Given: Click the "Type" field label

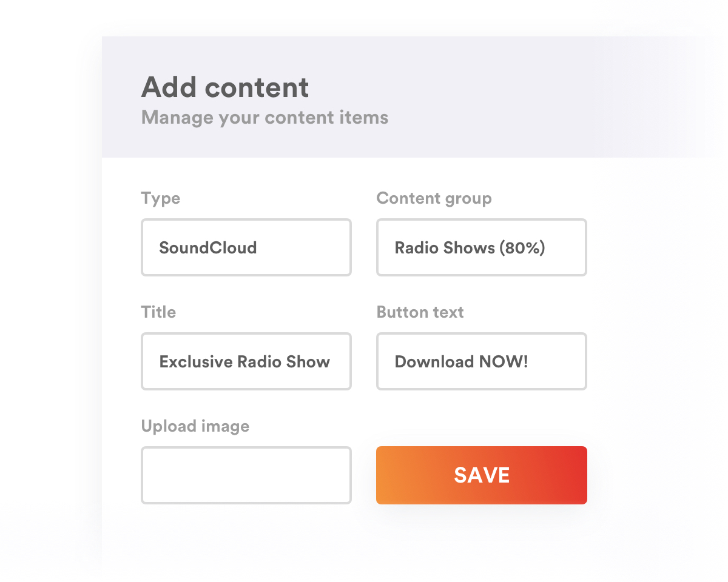Looking at the screenshot, I should [160, 198].
